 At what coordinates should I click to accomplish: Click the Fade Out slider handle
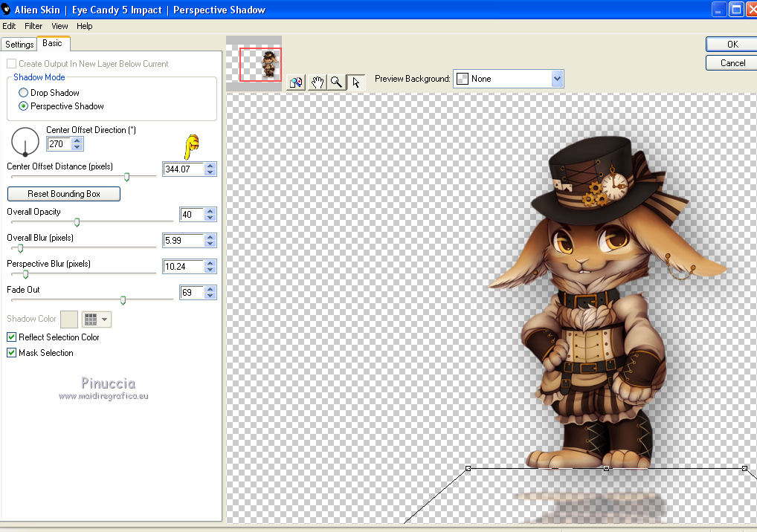tap(123, 300)
